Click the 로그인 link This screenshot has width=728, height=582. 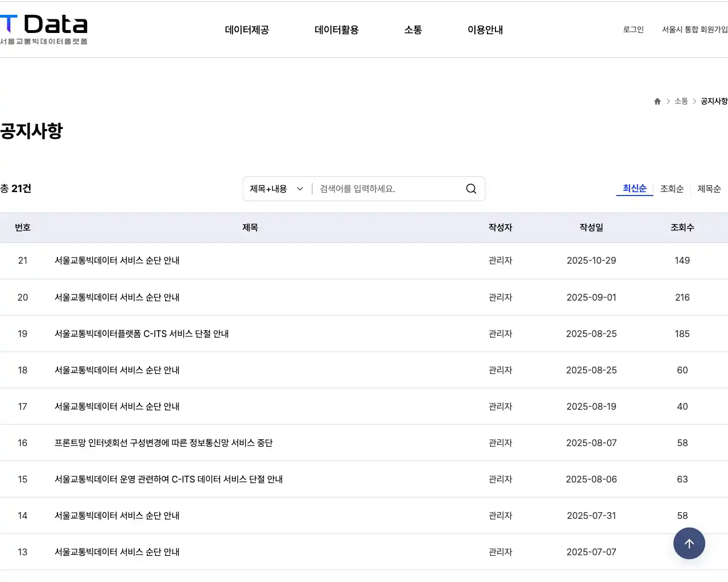(633, 30)
